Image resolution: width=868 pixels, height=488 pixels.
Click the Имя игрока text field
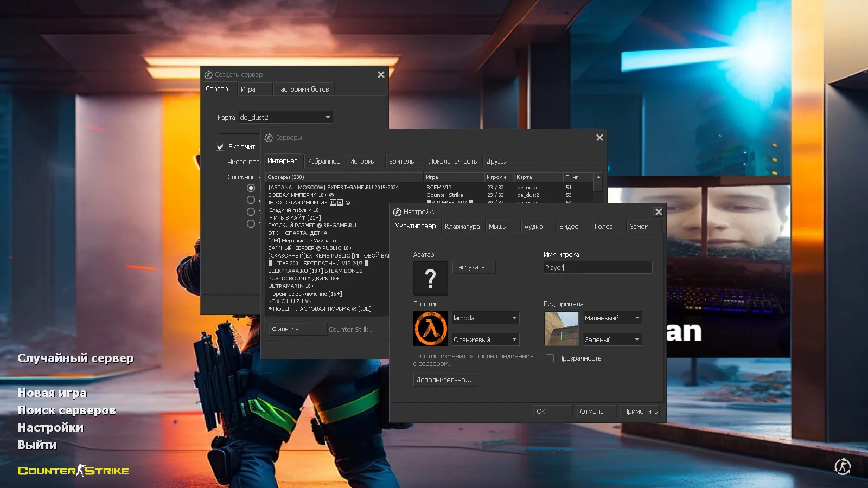[597, 267]
